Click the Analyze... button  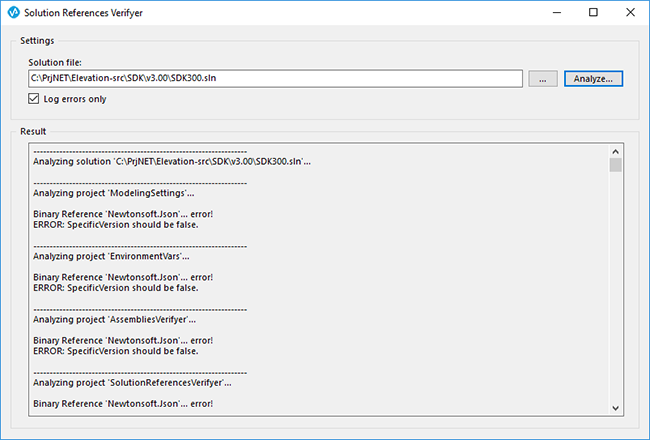pyautogui.click(x=593, y=79)
